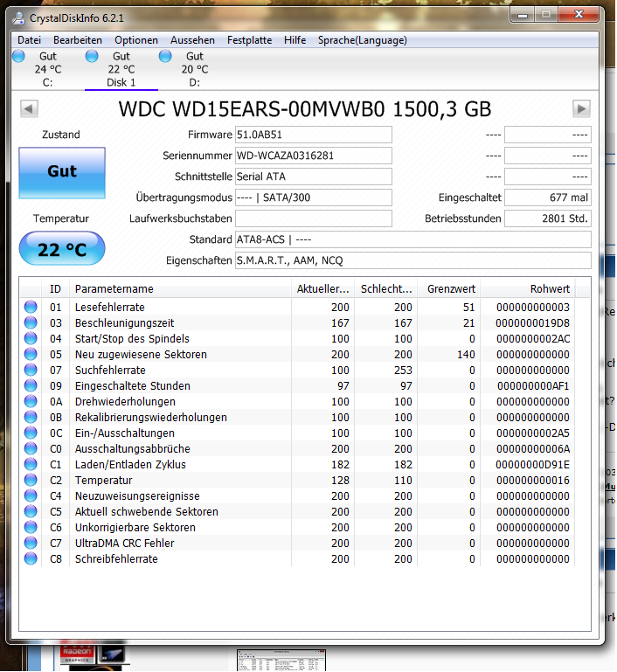Click the Standard ATA8-ACS field

pyautogui.click(x=413, y=239)
